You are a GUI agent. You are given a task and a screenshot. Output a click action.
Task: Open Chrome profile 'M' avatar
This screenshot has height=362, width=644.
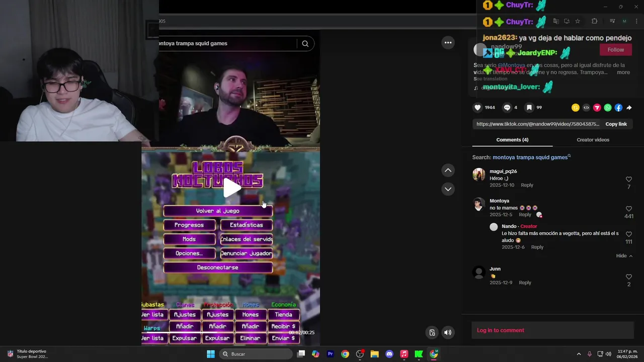point(624,21)
